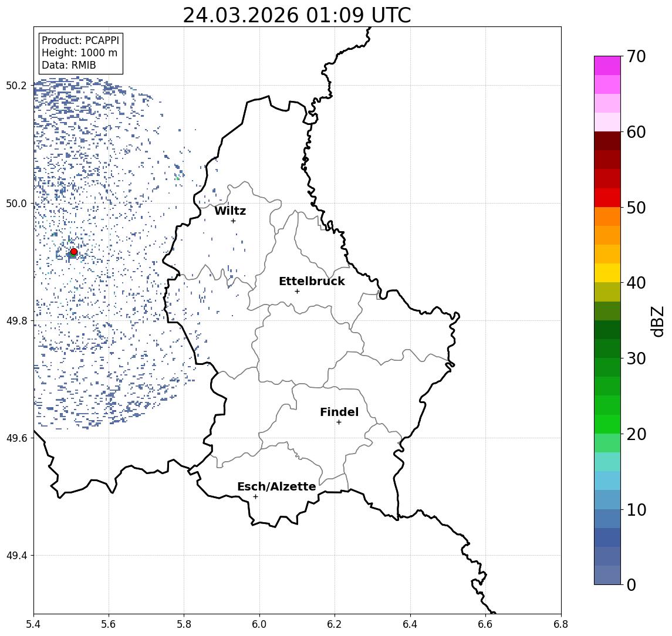Click the Product: PCAPPI legend line
The image size is (672, 636).
tap(80, 40)
